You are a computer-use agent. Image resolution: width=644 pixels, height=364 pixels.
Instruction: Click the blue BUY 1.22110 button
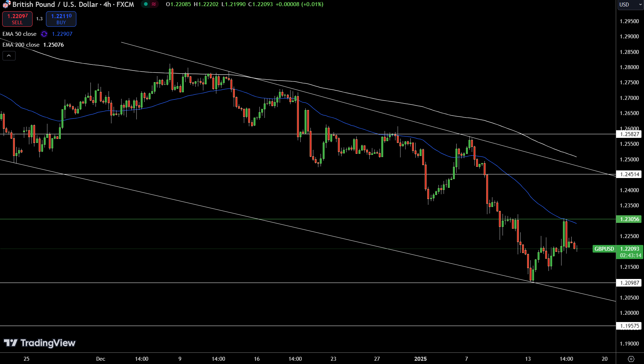click(x=61, y=19)
